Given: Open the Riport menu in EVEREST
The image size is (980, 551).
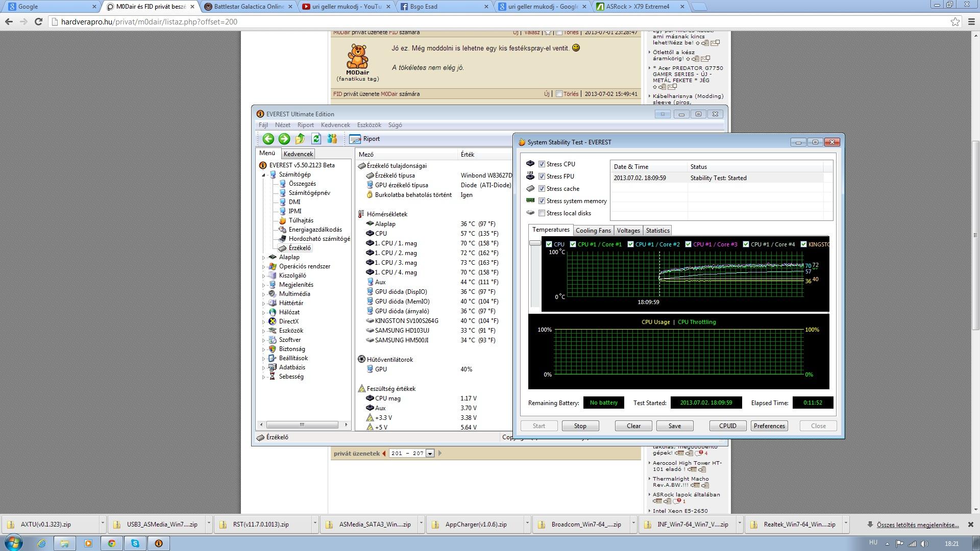Looking at the screenshot, I should 306,125.
